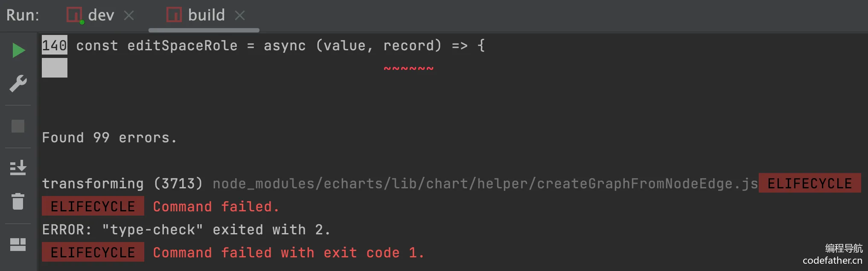Viewport: 868px width, 271px height.
Task: Close the build tab
Action: [x=240, y=16]
